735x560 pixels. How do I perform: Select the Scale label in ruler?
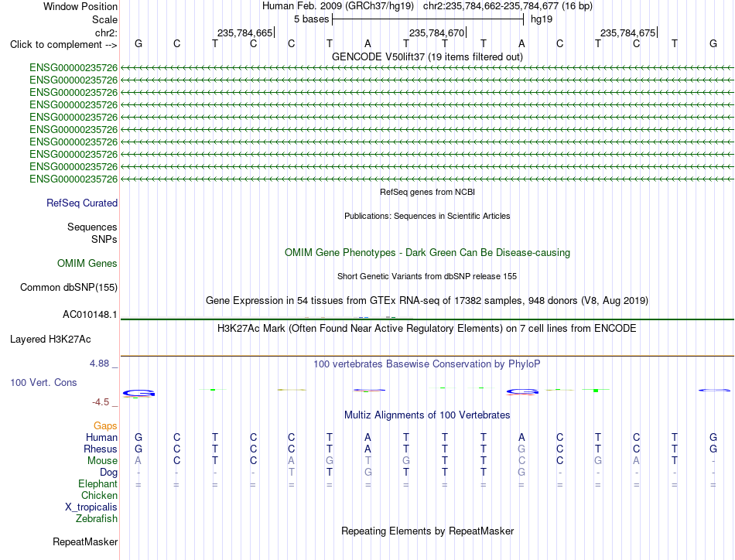tap(104, 19)
